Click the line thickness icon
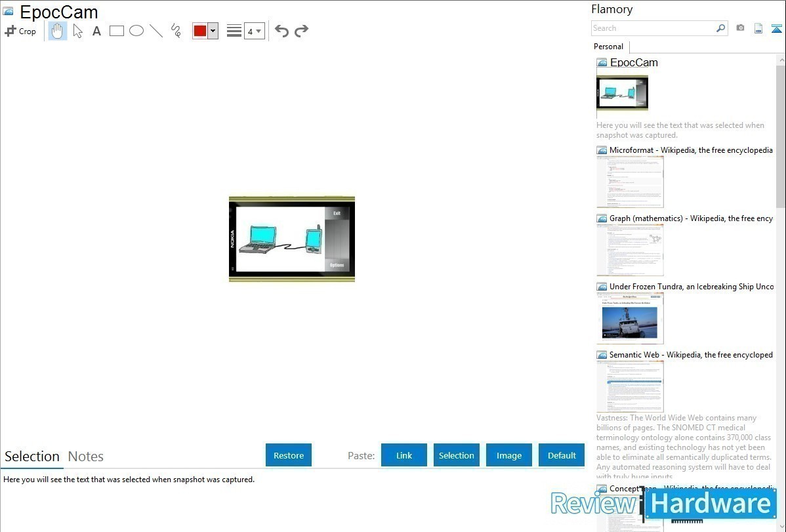 point(234,31)
